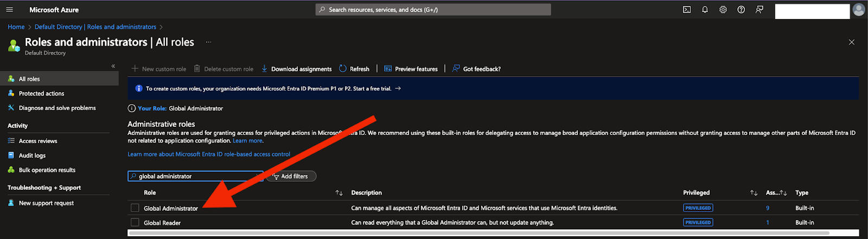Check the Global Reader row checkbox
The height and width of the screenshot is (239, 868).
click(135, 222)
